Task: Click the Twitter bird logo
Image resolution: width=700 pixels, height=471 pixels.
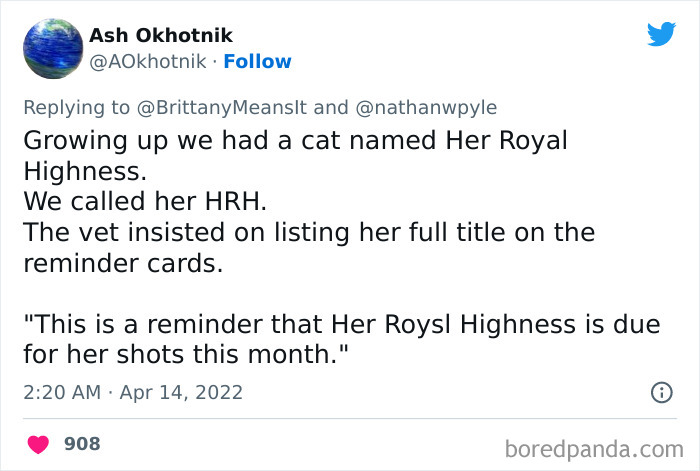Action: 661,35
